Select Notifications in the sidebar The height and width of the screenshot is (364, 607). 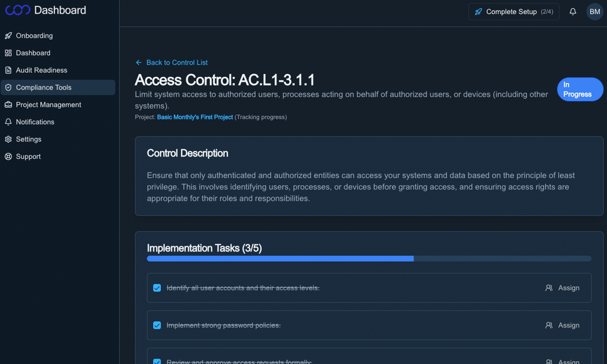[35, 122]
